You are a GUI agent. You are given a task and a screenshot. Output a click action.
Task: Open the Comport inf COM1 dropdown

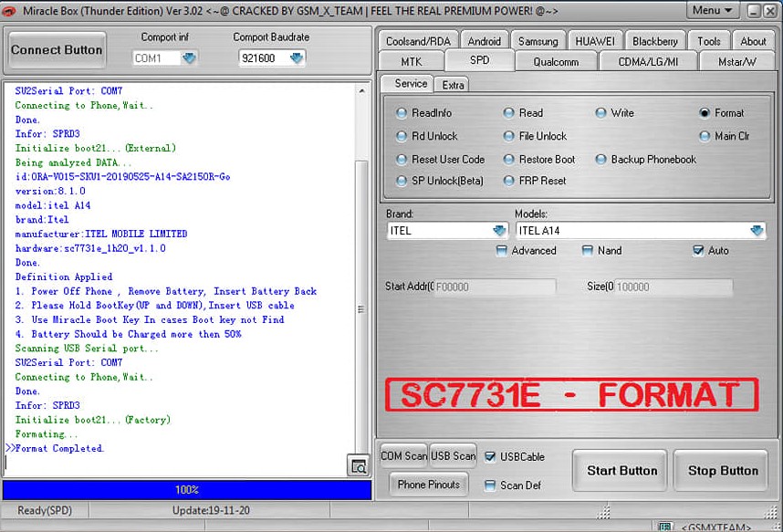point(189,58)
